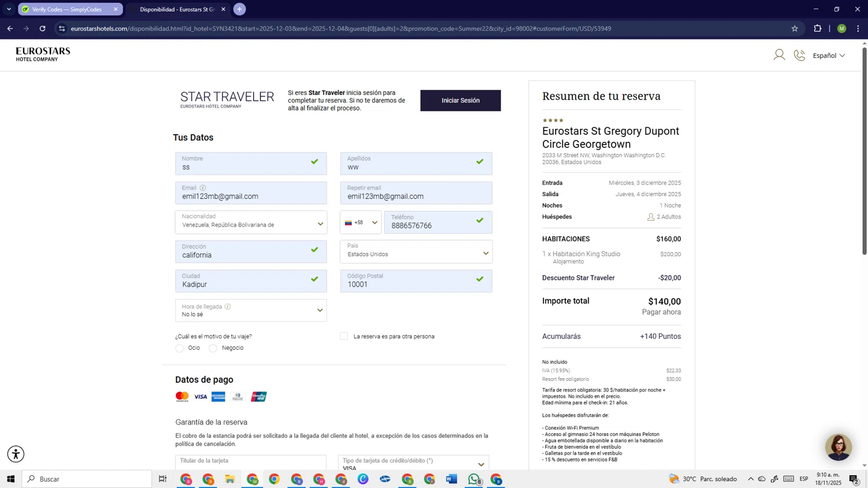Click the email info icon
The width and height of the screenshot is (868, 488).
coord(203,188)
